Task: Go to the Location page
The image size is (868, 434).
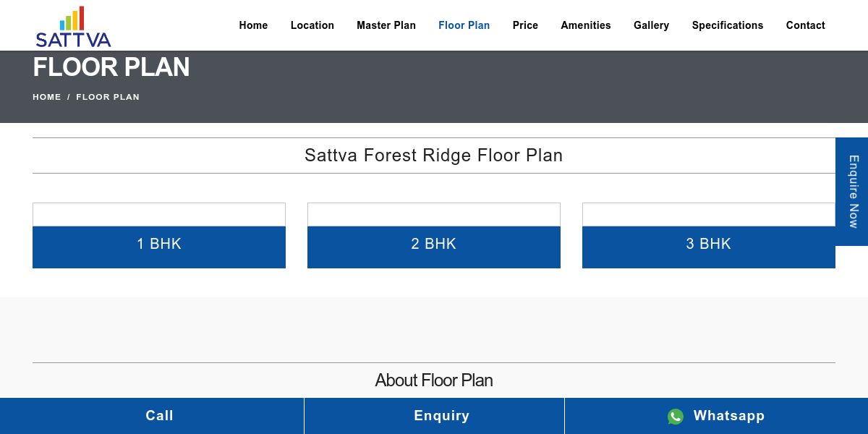Action: pos(312,25)
